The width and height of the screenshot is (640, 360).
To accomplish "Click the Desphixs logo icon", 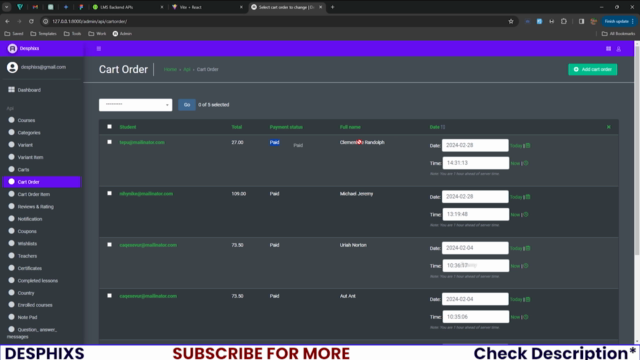I will (x=12, y=49).
